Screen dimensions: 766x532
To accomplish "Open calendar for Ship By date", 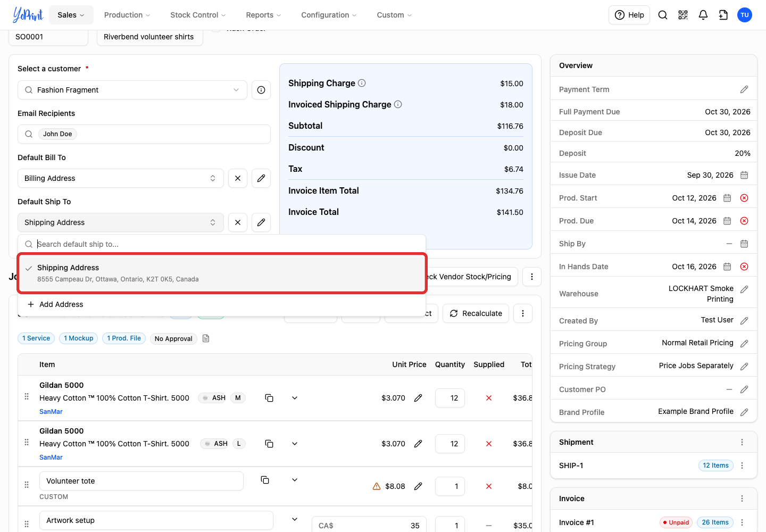I will pyautogui.click(x=744, y=244).
